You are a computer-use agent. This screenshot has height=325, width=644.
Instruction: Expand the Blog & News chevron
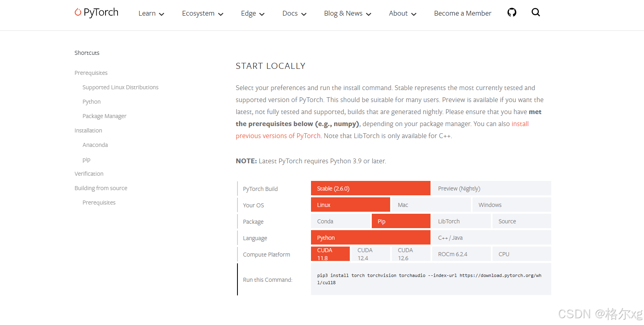click(369, 14)
